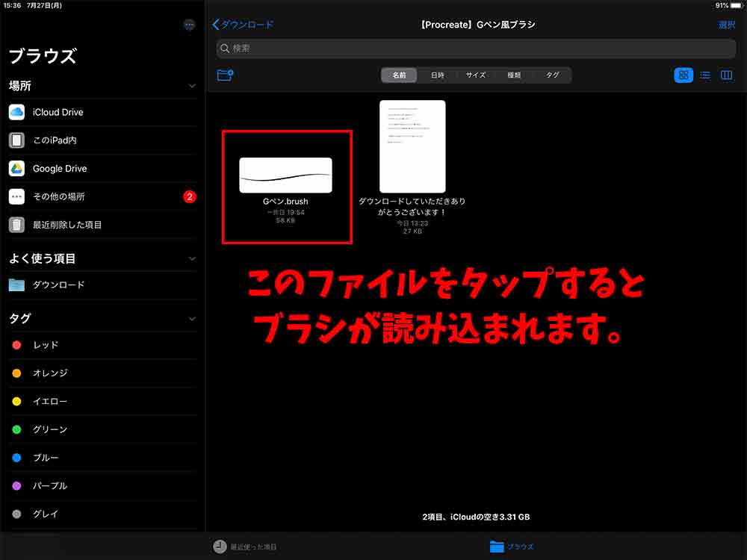Select the グリーン tag

coord(102,429)
